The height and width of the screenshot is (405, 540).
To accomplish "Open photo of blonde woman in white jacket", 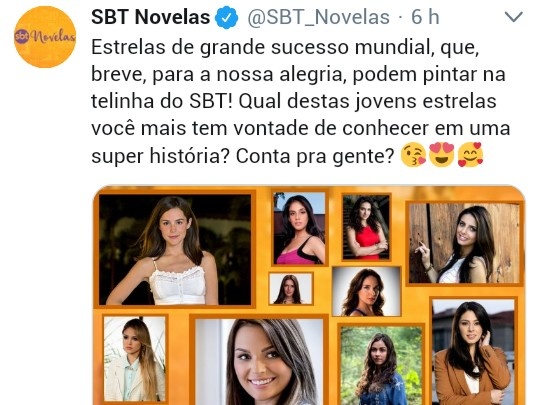I will pos(135,359).
